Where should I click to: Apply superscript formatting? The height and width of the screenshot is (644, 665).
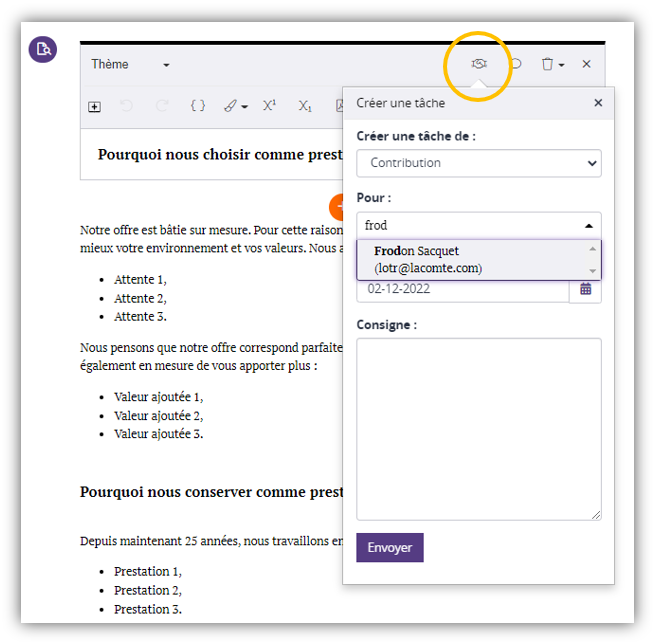[269, 106]
